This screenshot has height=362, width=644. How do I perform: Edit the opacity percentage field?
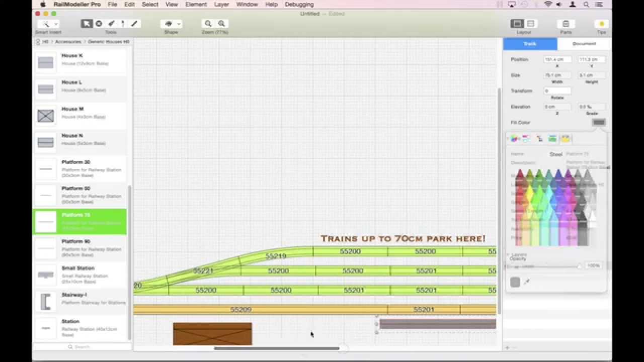(594, 265)
